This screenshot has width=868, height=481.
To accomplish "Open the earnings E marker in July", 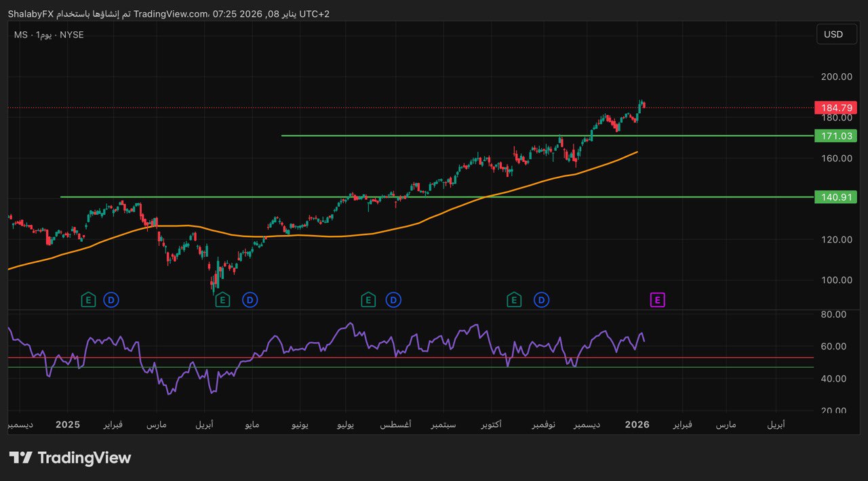I will point(368,299).
